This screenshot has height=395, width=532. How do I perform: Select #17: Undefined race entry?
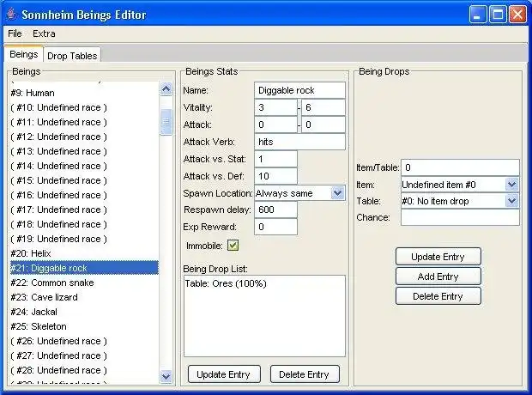(x=84, y=210)
